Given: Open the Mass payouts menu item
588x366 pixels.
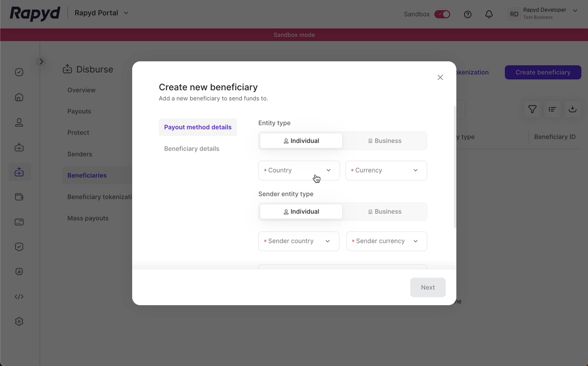Looking at the screenshot, I should 88,218.
